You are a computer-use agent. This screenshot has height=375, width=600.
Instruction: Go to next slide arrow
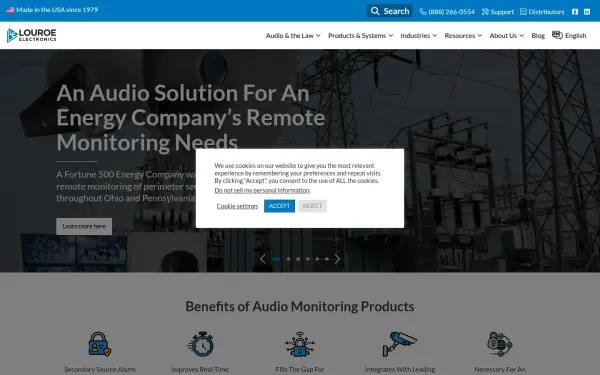pos(337,259)
